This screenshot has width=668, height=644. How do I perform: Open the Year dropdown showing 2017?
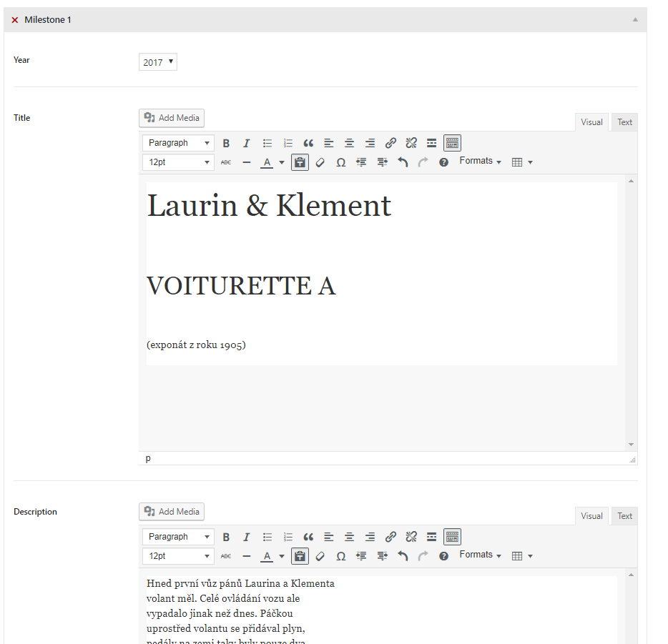pos(158,62)
